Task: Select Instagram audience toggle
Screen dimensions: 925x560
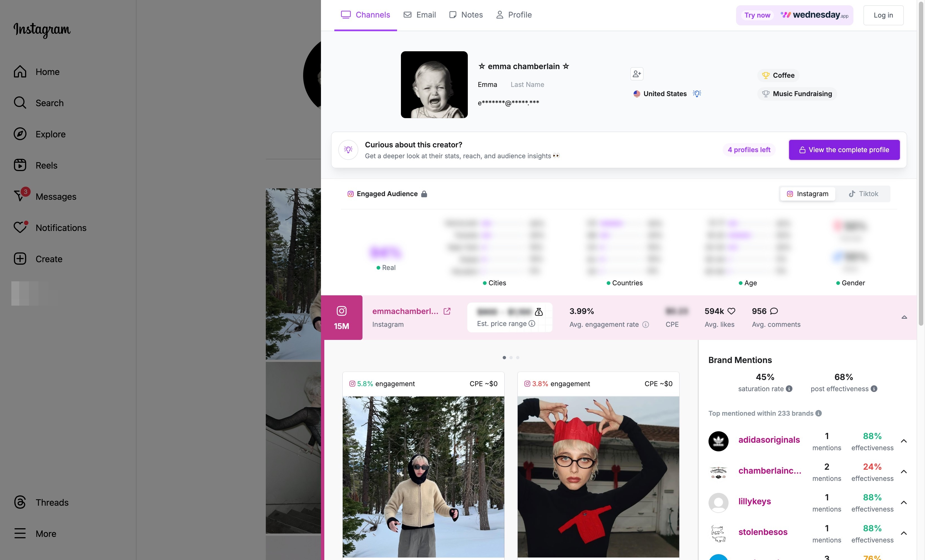Action: pyautogui.click(x=807, y=194)
